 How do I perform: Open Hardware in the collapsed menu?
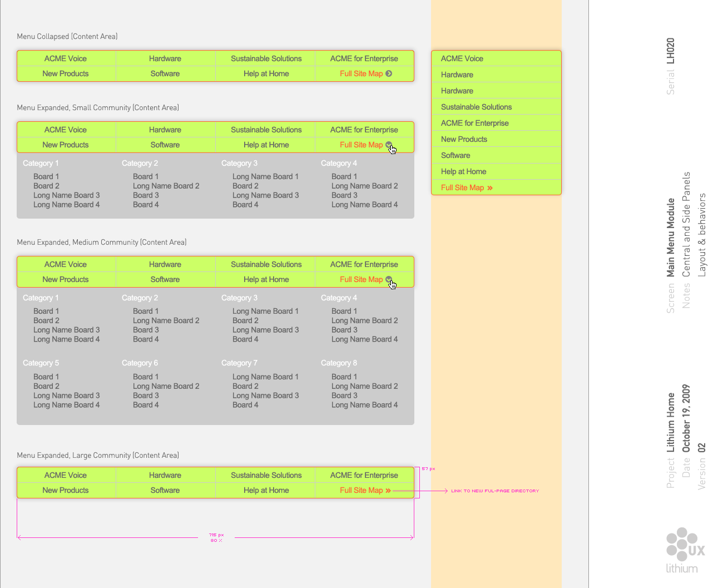[165, 58]
